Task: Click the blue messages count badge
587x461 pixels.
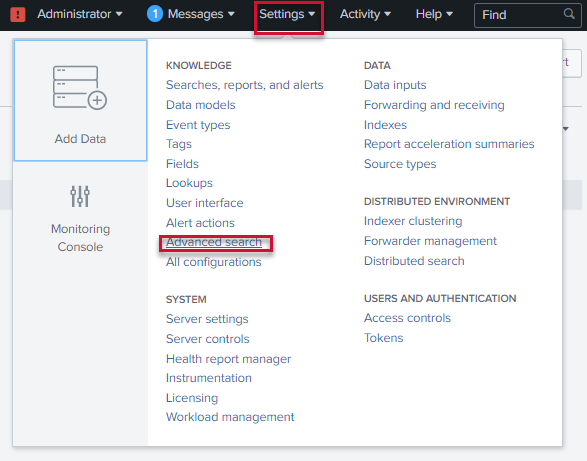Action: tap(155, 14)
